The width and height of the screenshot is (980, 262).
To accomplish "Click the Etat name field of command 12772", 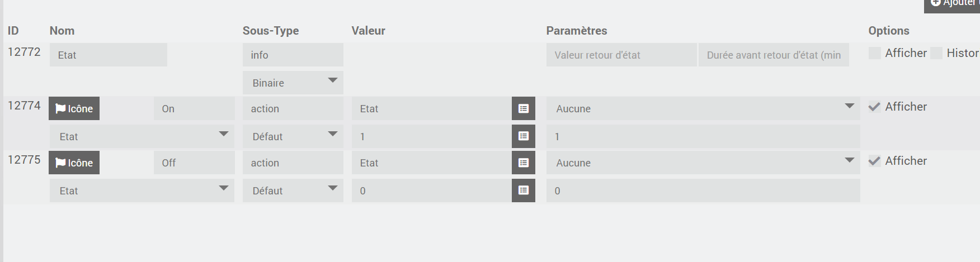I will (x=109, y=55).
